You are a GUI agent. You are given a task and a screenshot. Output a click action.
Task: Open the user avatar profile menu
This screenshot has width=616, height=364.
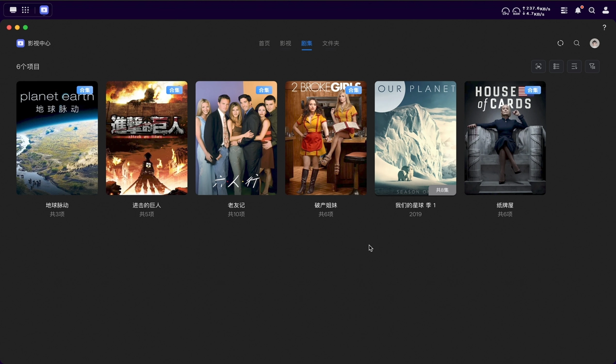tap(594, 43)
